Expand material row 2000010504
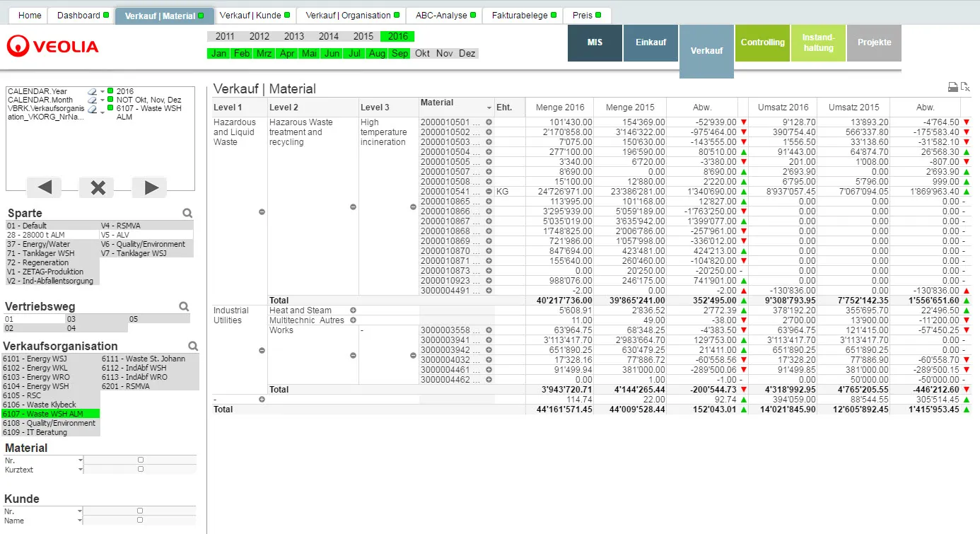This screenshot has width=980, height=534. [x=489, y=152]
